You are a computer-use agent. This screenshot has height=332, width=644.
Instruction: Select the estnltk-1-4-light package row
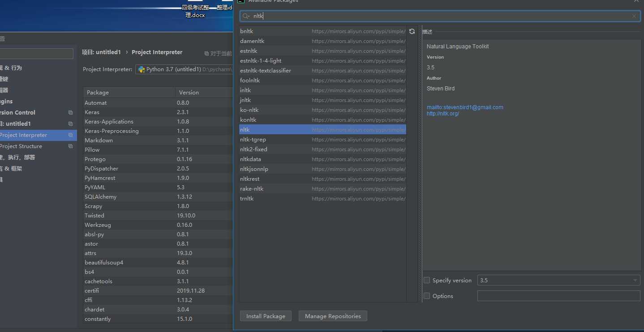click(322, 61)
